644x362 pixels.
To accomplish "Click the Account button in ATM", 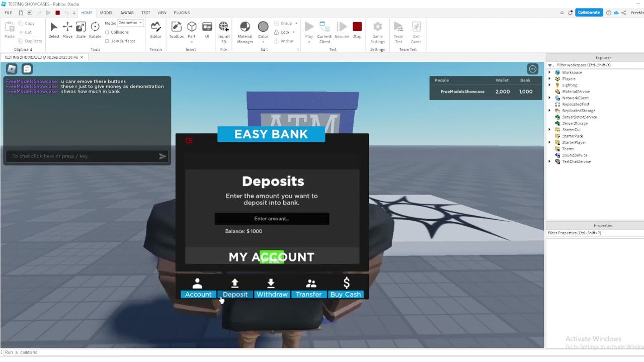I will point(198,294).
